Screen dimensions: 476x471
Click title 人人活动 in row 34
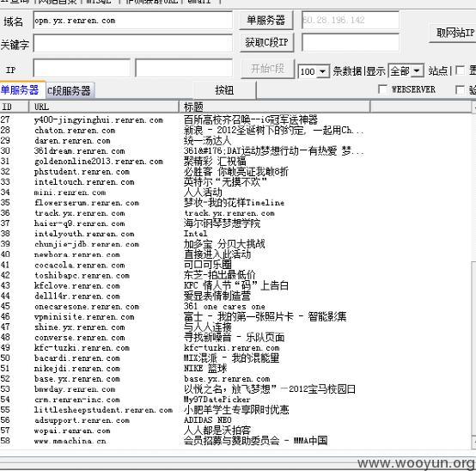pyautogui.click(x=203, y=193)
